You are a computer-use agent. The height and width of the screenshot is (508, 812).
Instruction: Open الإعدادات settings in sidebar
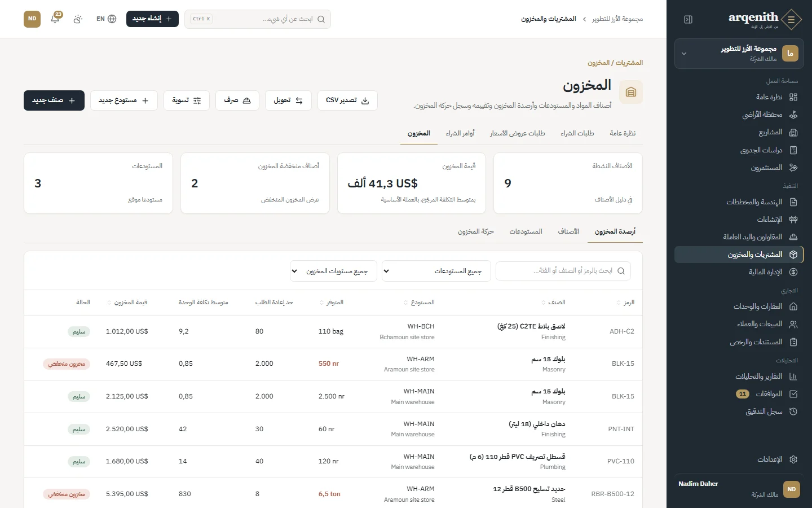739,459
